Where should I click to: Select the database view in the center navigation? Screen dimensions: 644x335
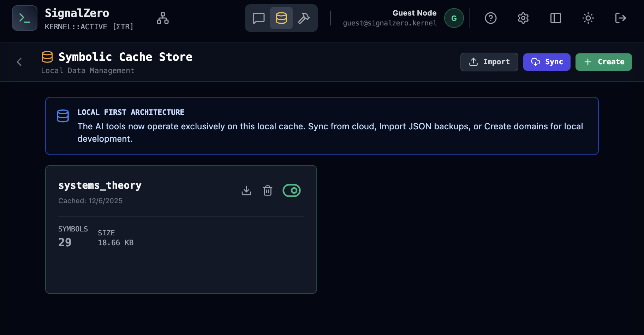[x=281, y=18]
